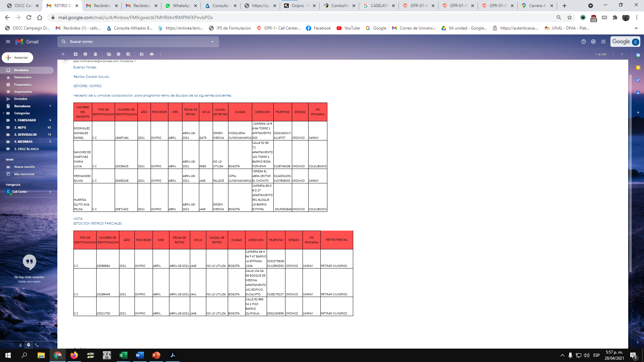644x362 pixels.
Task: Show previous email with left chevron
Action: 613,54
